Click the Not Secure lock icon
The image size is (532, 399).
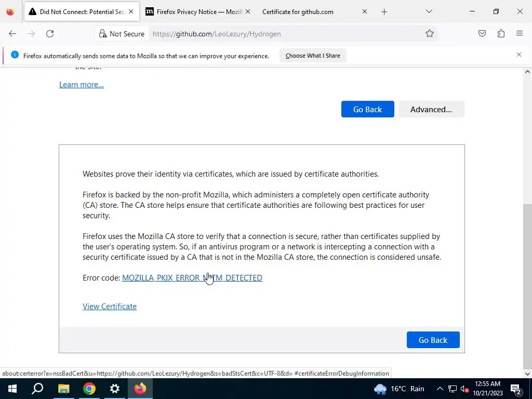(x=103, y=34)
